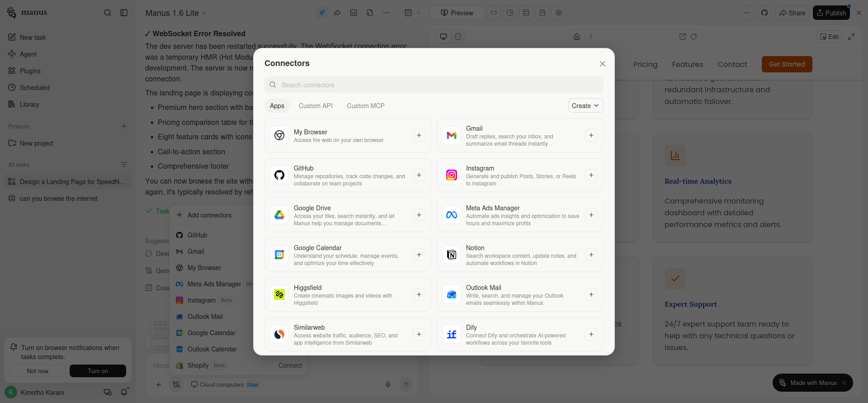Open the GitHub icon in the header
The image size is (868, 403).
764,13
